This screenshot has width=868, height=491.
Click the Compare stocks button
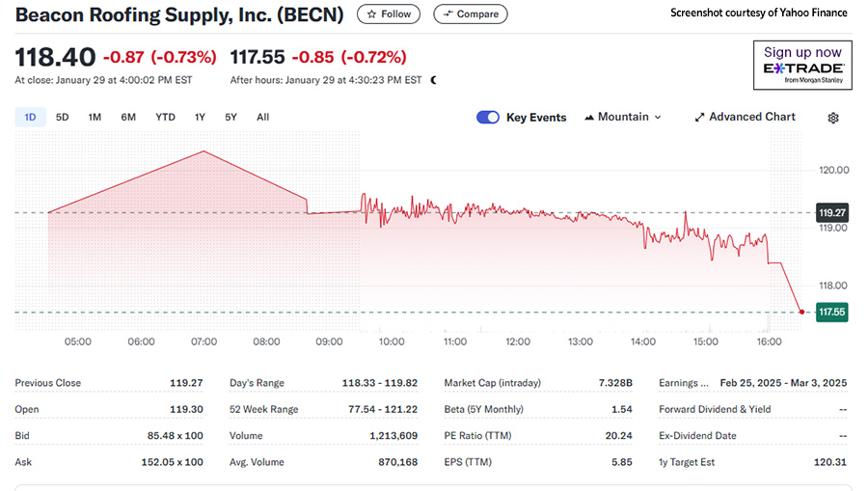point(471,14)
